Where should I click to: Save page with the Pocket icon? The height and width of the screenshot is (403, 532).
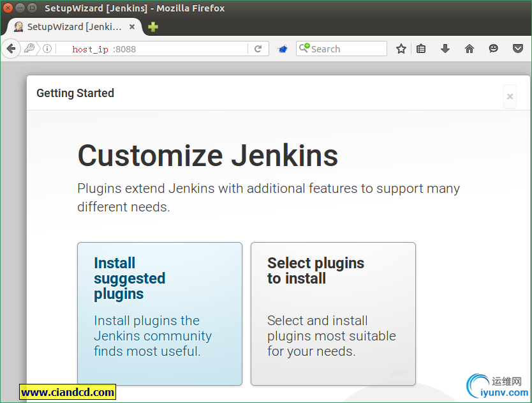point(518,49)
